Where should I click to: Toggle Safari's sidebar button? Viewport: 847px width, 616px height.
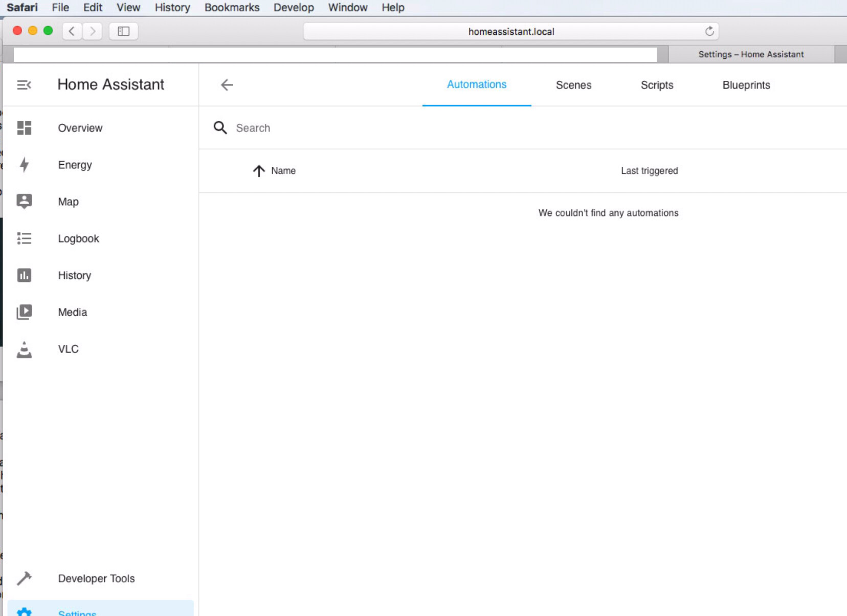point(123,31)
